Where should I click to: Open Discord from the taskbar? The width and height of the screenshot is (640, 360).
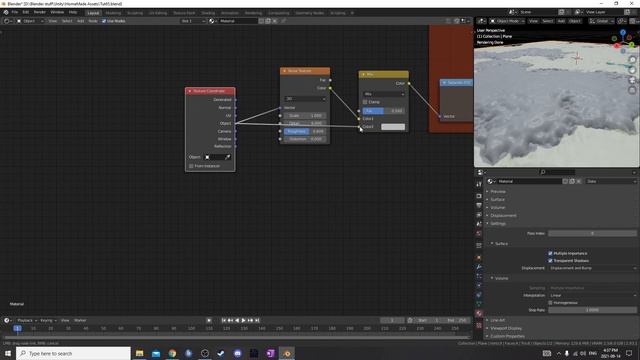[x=238, y=353]
